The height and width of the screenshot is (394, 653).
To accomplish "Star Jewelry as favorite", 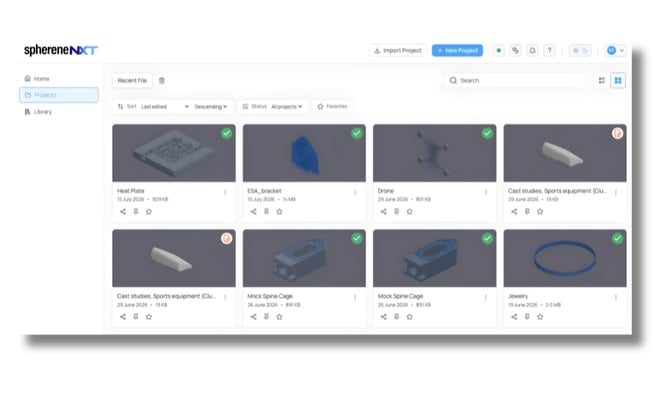I will [540, 317].
